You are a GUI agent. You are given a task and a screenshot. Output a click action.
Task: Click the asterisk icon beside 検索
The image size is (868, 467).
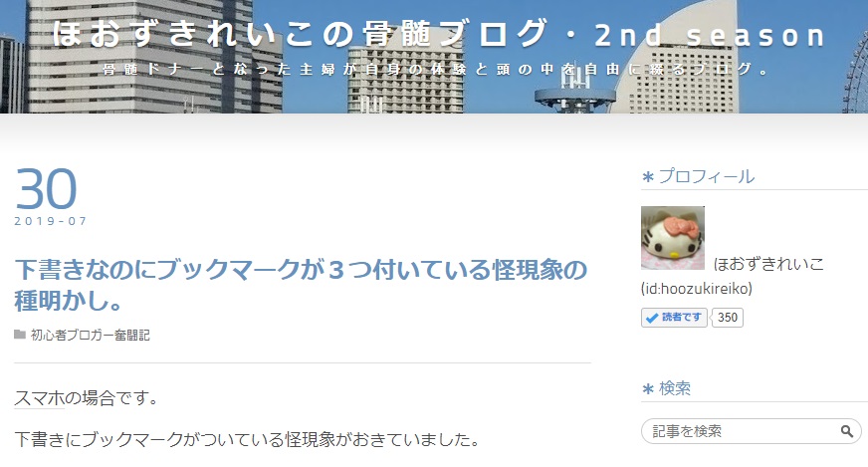point(648,389)
